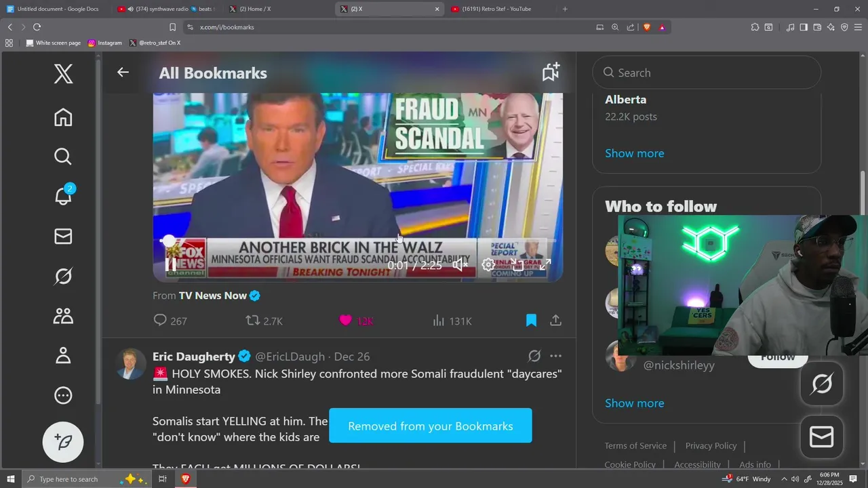Expand Show more under Alberta trends
Screen dimensions: 868x488
coord(634,153)
